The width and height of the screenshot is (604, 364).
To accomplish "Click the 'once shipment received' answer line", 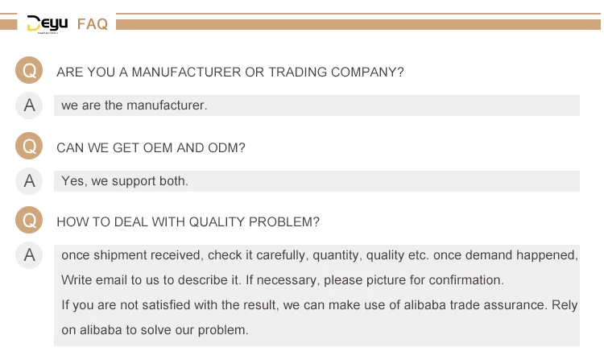I will click(x=320, y=255).
